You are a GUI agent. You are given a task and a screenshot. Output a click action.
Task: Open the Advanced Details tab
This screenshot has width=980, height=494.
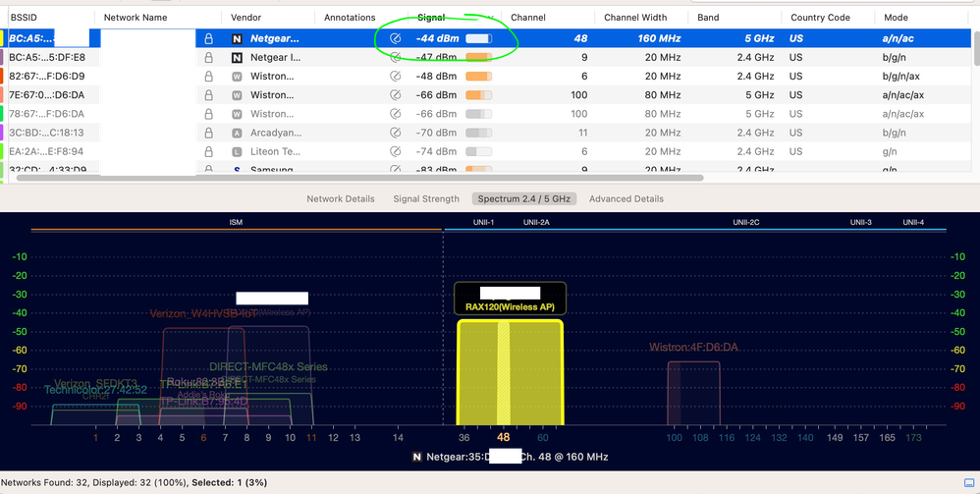[x=626, y=198]
